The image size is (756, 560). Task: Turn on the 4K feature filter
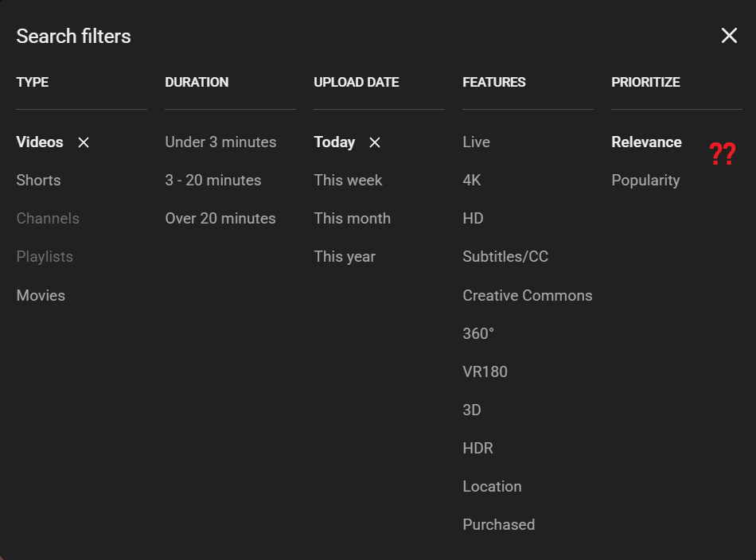click(471, 181)
